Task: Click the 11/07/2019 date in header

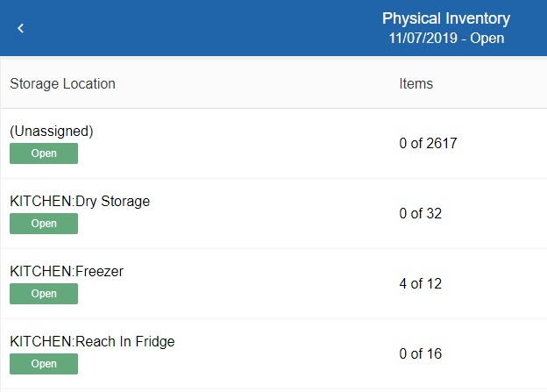Action: tap(423, 39)
